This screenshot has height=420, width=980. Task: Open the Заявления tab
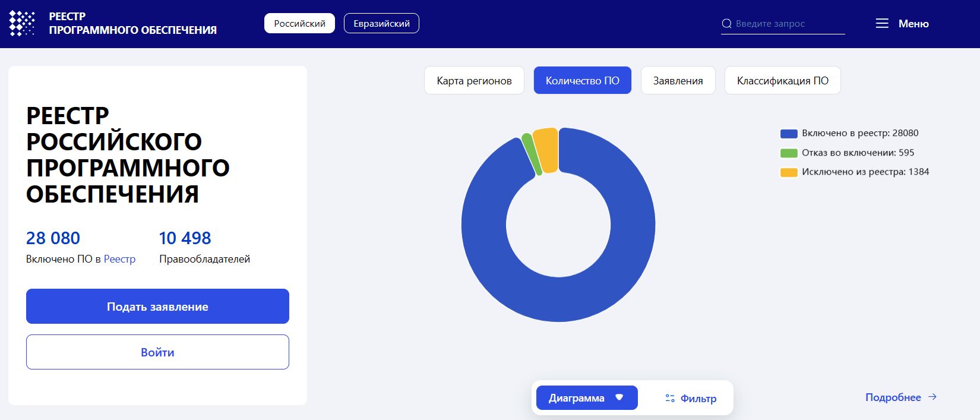point(678,81)
